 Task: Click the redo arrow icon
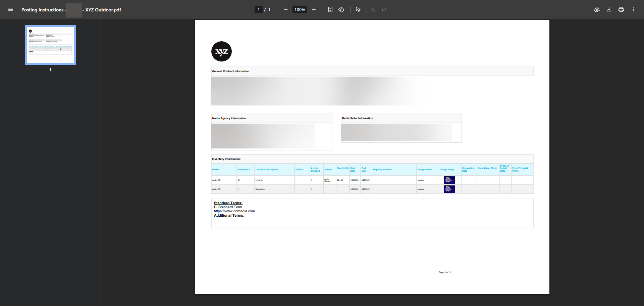384,10
